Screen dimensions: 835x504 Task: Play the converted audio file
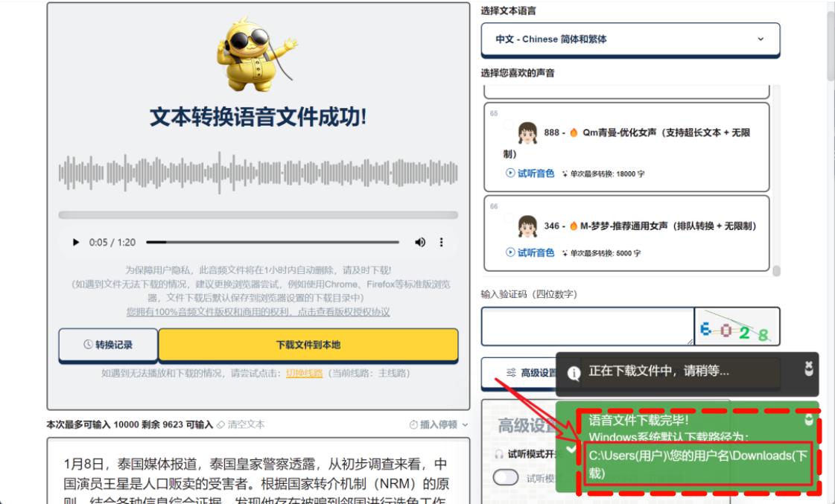click(76, 242)
